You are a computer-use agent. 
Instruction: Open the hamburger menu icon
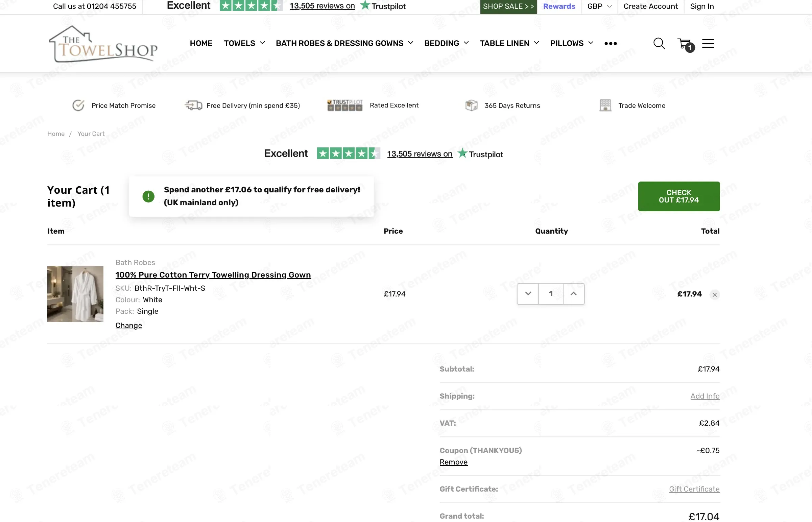(x=708, y=43)
